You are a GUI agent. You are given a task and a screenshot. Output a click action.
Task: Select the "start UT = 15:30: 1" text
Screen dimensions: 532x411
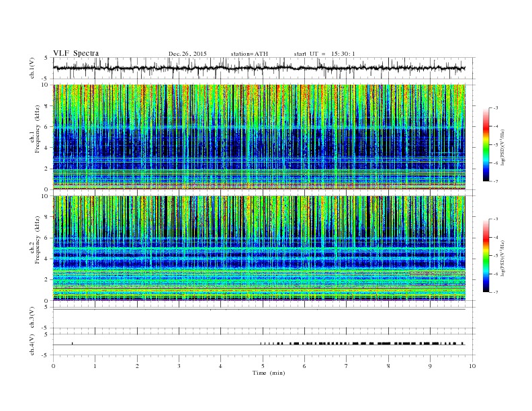324,54
